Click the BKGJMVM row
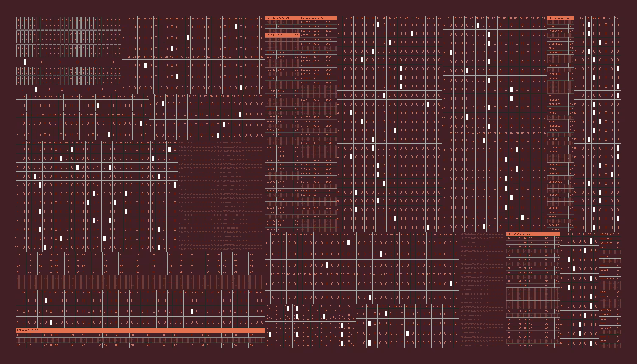The height and width of the screenshot is (364, 637). point(561,65)
